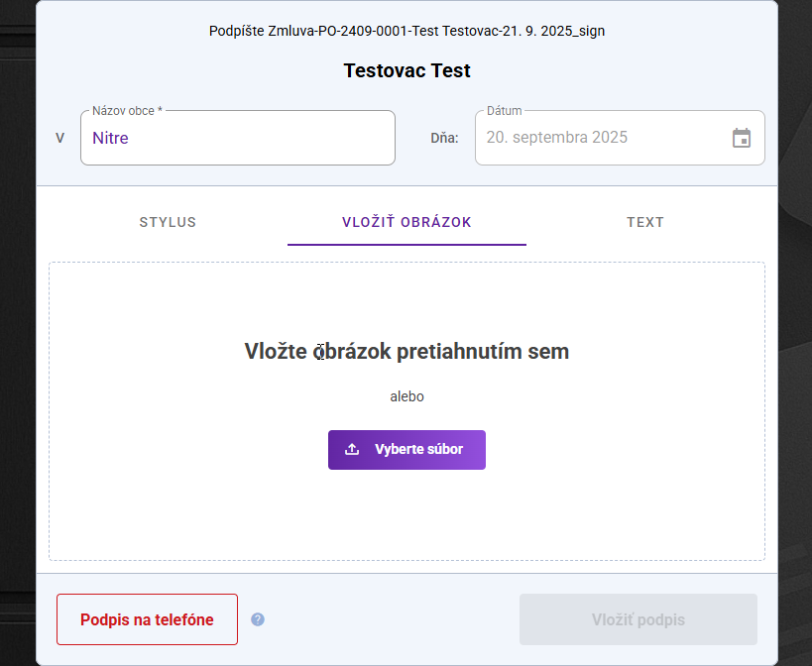Image resolution: width=812 pixels, height=666 pixels.
Task: Click the small 'Dátum' floating field label
Action: pos(504,111)
